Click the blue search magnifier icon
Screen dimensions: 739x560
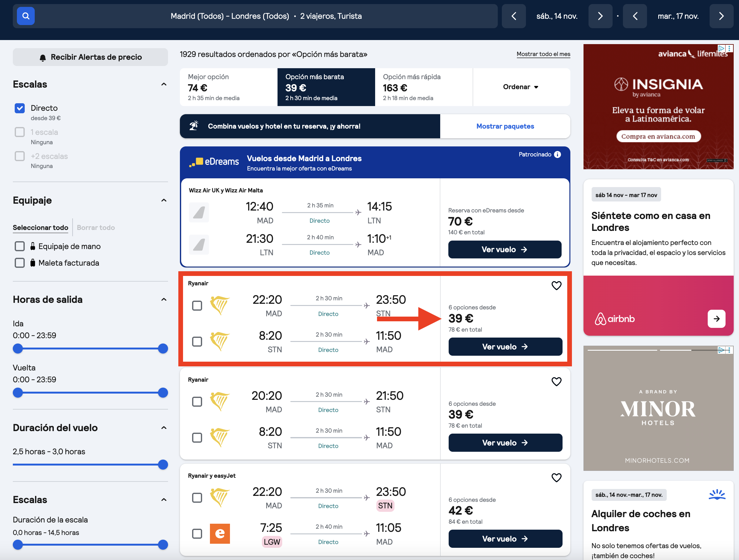click(26, 16)
